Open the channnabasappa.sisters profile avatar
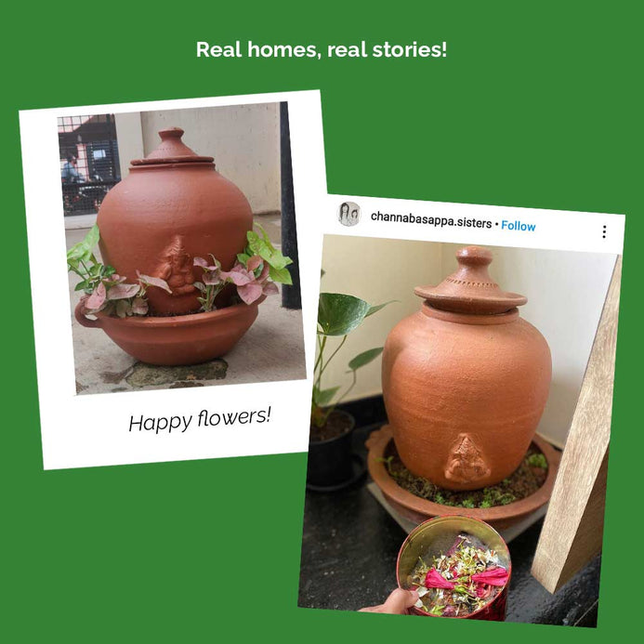Screen dimensions: 644x644 [x=348, y=214]
